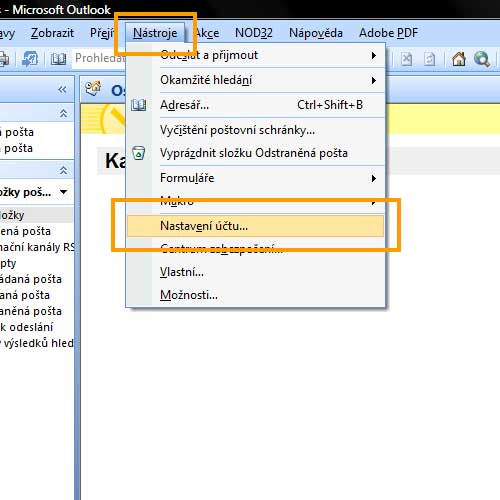Select the 'výsledků hled' folder

pyautogui.click(x=37, y=343)
